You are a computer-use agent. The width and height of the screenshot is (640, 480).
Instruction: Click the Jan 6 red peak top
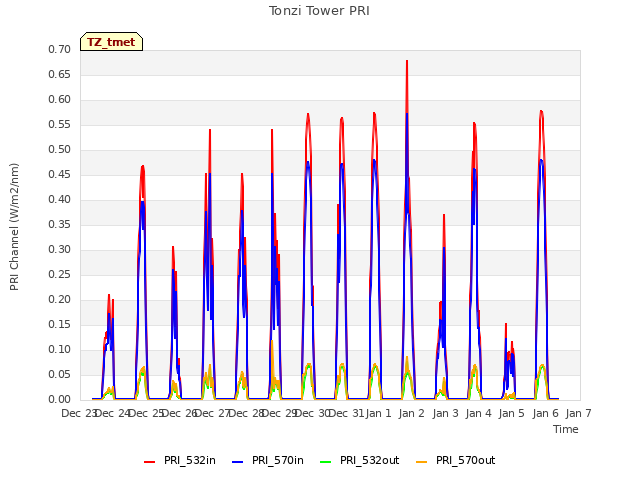coord(541,111)
